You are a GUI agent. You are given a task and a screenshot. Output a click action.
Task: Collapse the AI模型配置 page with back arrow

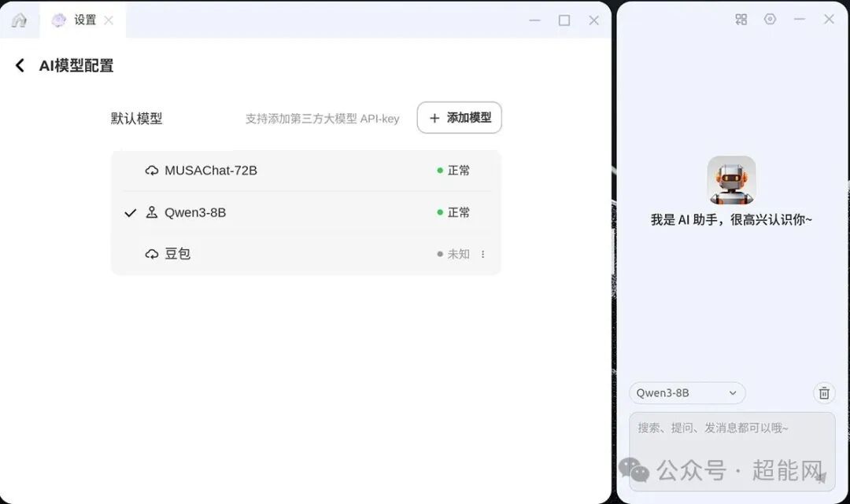click(20, 65)
